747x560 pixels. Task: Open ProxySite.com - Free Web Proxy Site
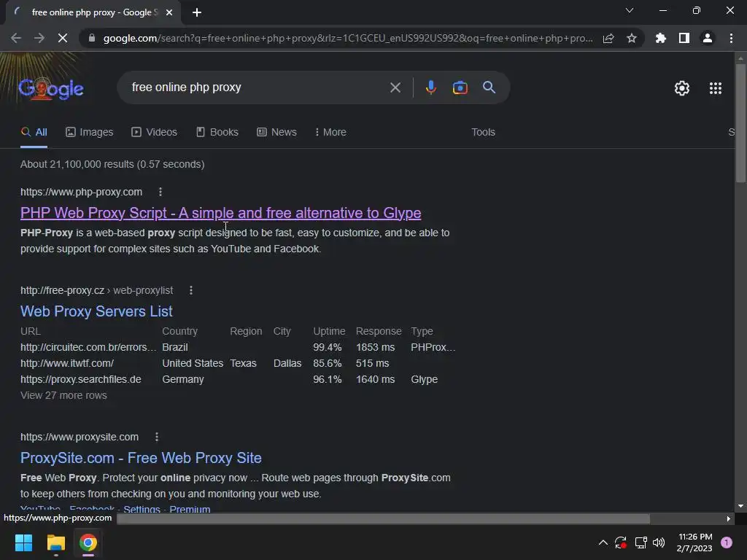[141, 458]
